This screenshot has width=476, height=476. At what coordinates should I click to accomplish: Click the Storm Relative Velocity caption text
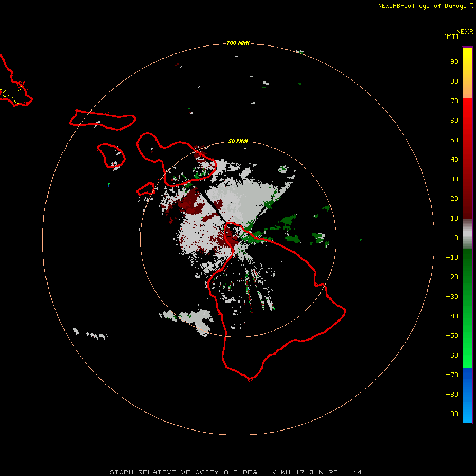pos(237,472)
